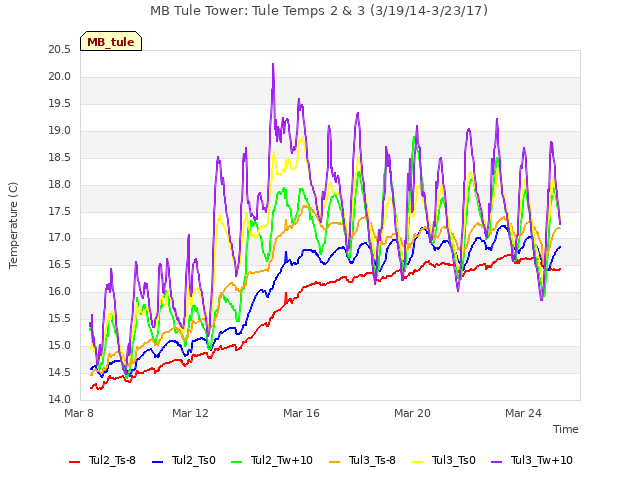Screen dimensions: 640x480
Task: Click the 16.5 y-axis tick label
Action: click(x=60, y=264)
